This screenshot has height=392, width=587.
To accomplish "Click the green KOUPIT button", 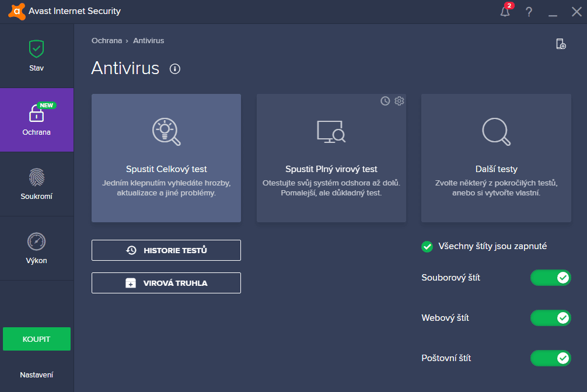I will [x=37, y=339].
